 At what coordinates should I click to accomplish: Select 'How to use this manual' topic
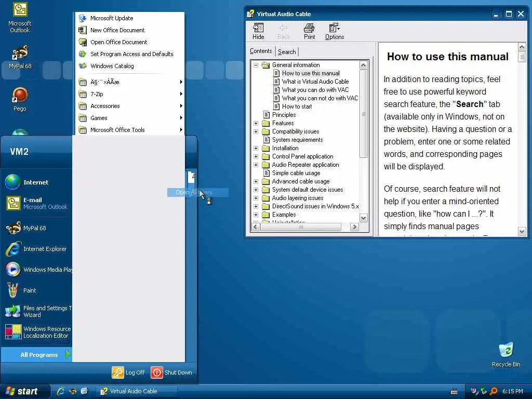pos(311,73)
